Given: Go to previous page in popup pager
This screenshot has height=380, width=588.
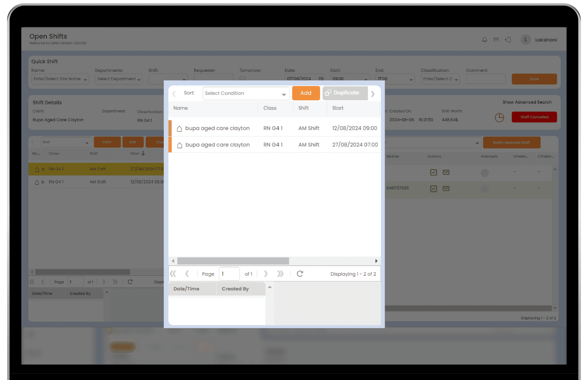Looking at the screenshot, I should click(187, 274).
